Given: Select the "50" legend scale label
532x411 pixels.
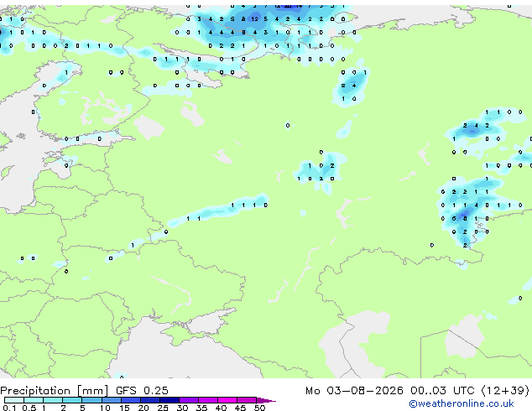Looking at the screenshot, I should coord(259,408).
